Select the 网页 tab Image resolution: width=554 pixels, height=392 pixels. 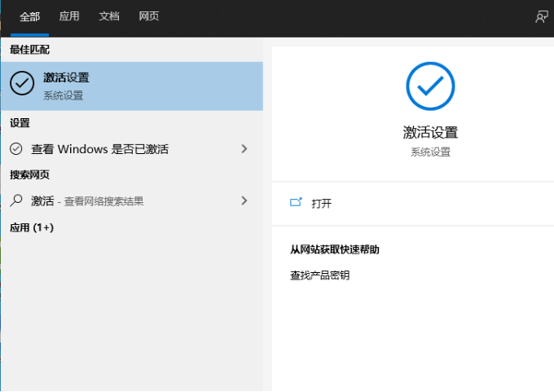coord(149,16)
